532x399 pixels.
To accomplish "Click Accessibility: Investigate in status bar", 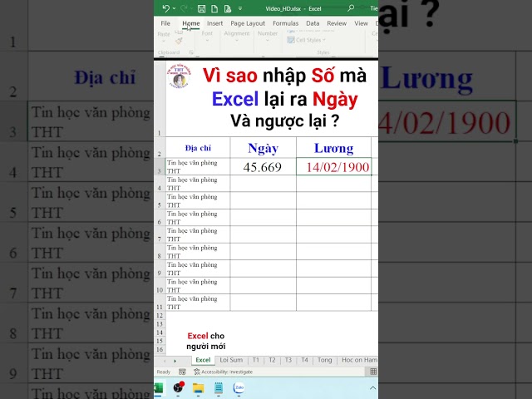I will [224, 372].
